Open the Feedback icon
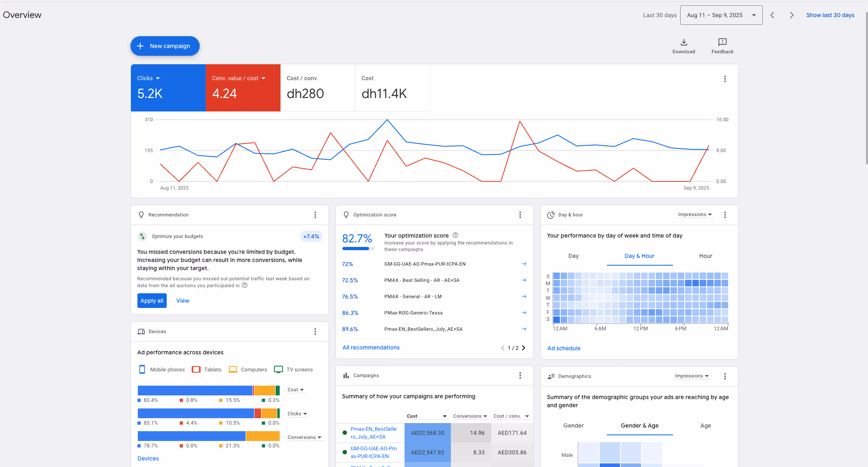868x467 pixels. 722,42
